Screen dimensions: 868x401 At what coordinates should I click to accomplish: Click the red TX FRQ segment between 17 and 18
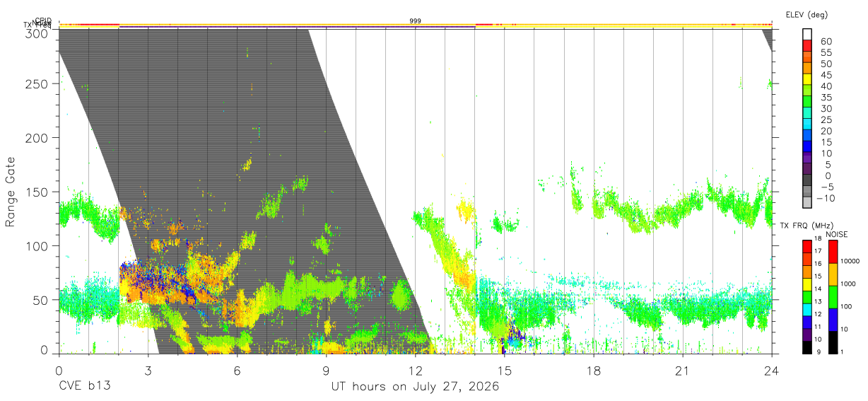point(807,246)
